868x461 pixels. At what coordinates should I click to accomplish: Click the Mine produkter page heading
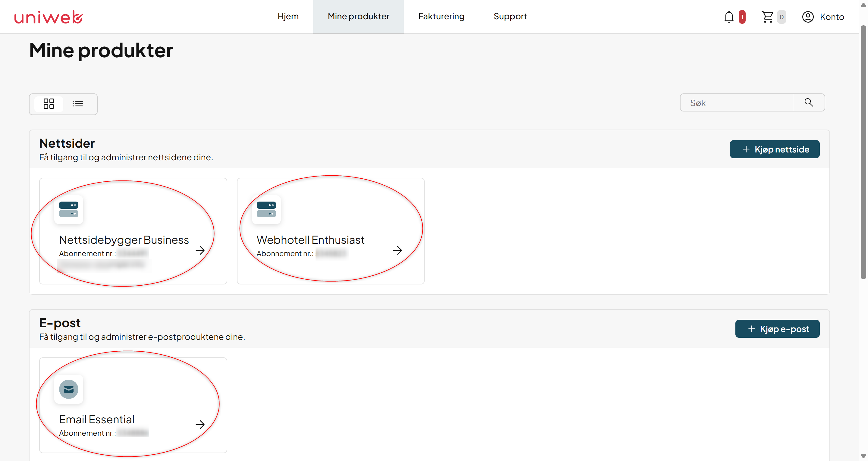click(101, 51)
